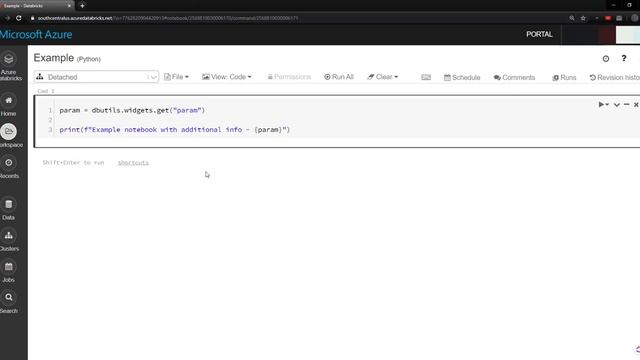Image resolution: width=640 pixels, height=360 pixels.
Task: Click the forward navigation arrow
Action: click(7, 18)
